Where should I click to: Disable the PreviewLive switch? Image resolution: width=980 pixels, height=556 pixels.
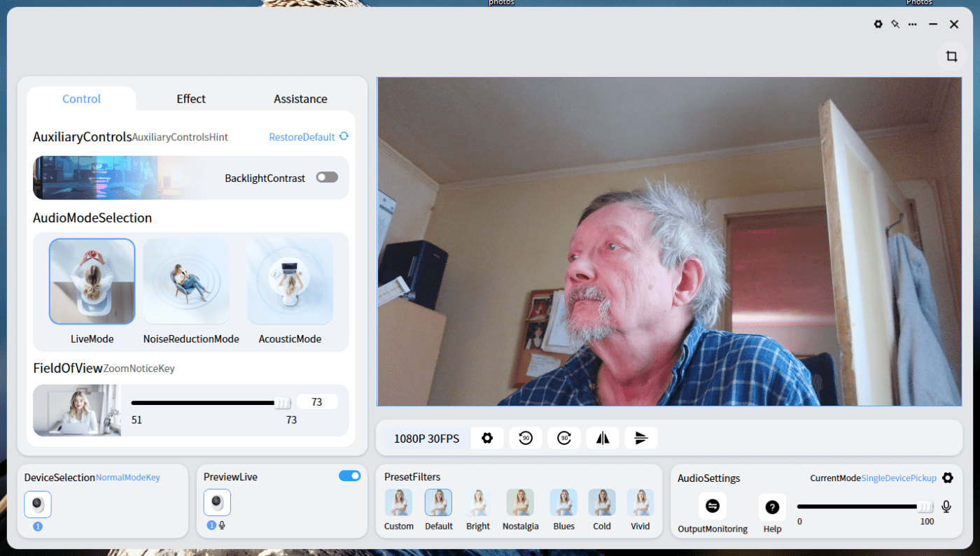coord(349,475)
